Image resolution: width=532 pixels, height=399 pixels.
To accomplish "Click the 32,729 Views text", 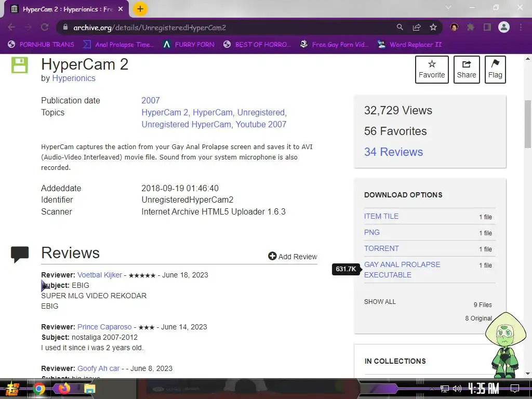I will click(x=398, y=110).
